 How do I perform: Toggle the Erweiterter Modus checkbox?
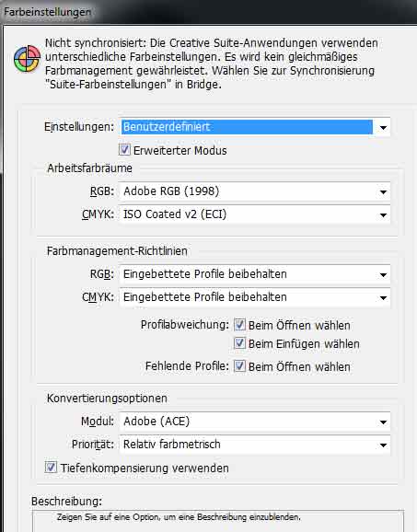tap(124, 150)
